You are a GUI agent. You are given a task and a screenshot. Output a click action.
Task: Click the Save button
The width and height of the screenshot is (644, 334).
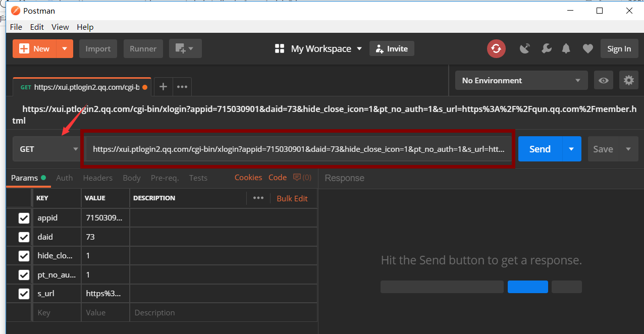point(603,149)
